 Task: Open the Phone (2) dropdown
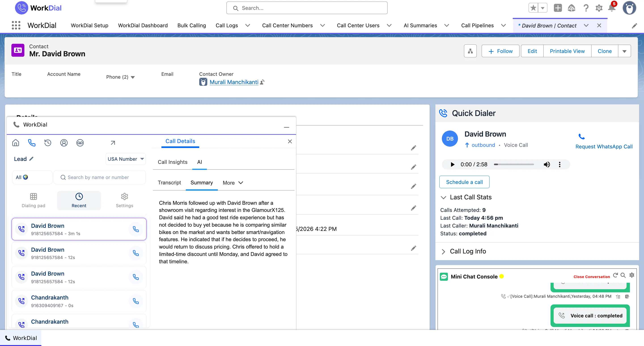tap(121, 77)
